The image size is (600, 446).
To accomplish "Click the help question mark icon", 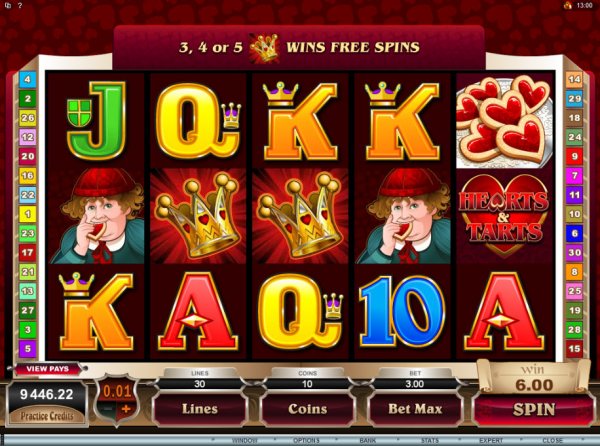I will pyautogui.click(x=20, y=5).
